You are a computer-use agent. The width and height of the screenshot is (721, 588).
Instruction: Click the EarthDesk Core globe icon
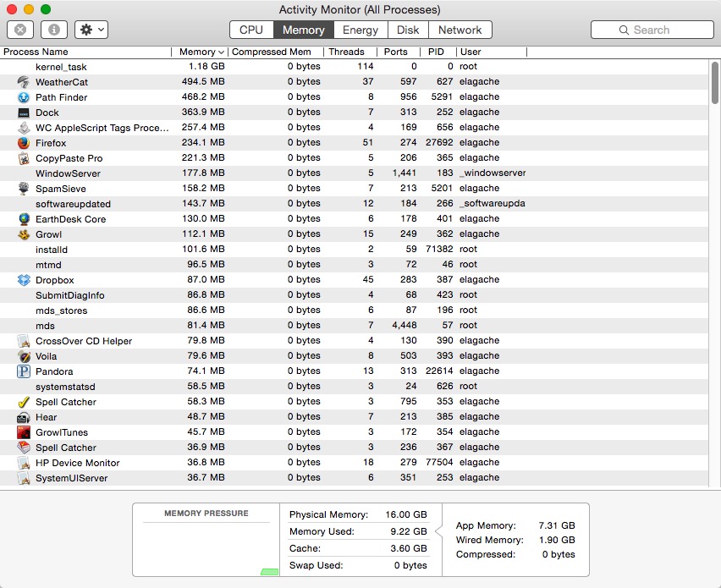[24, 219]
